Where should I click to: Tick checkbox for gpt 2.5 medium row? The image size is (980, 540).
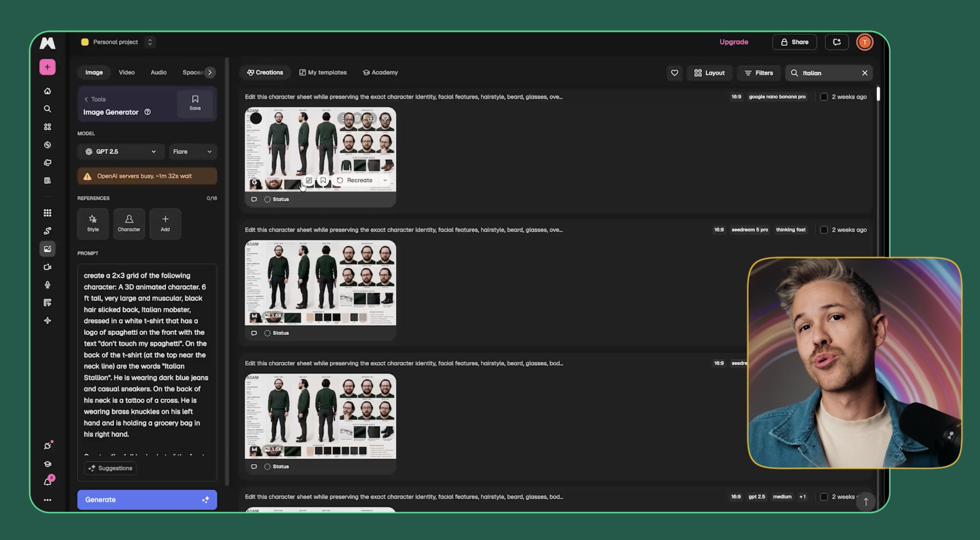pos(824,497)
